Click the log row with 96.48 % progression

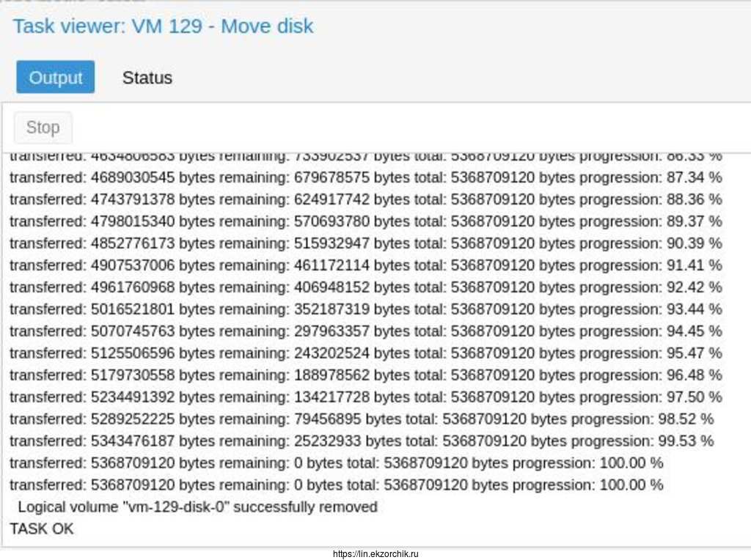tap(365, 375)
